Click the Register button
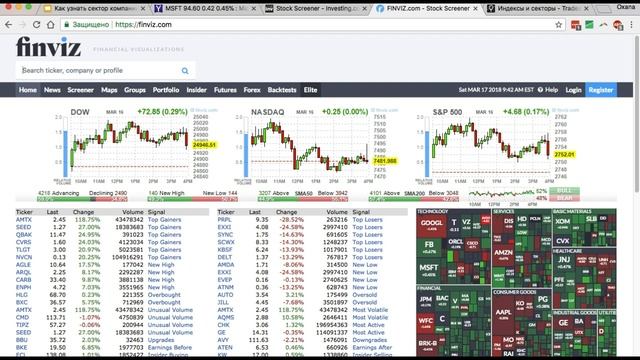The height and width of the screenshot is (360, 640). click(601, 90)
